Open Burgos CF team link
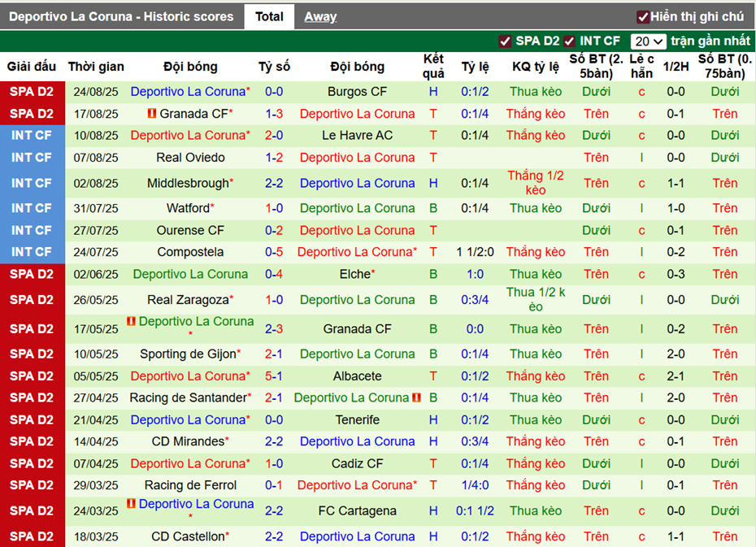 [357, 92]
